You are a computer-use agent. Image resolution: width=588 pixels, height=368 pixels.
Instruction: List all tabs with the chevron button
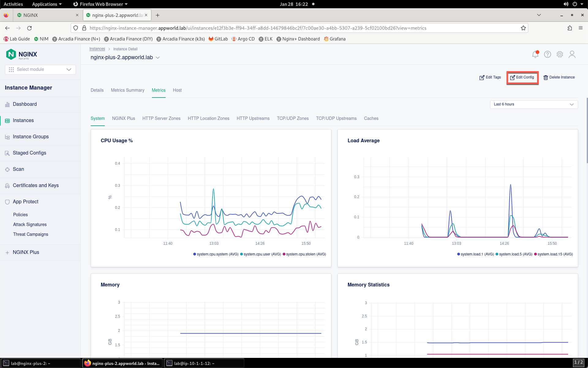pos(539,15)
